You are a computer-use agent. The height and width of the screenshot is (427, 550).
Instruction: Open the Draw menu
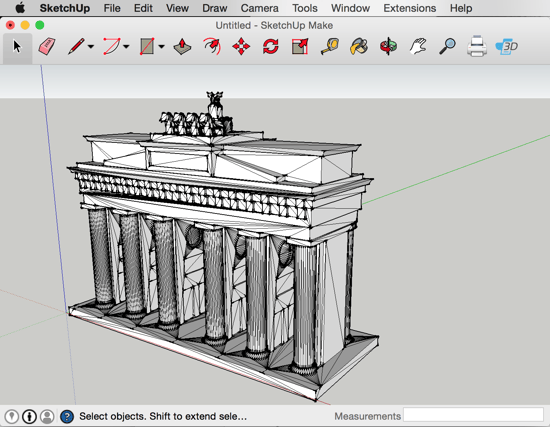click(x=215, y=8)
